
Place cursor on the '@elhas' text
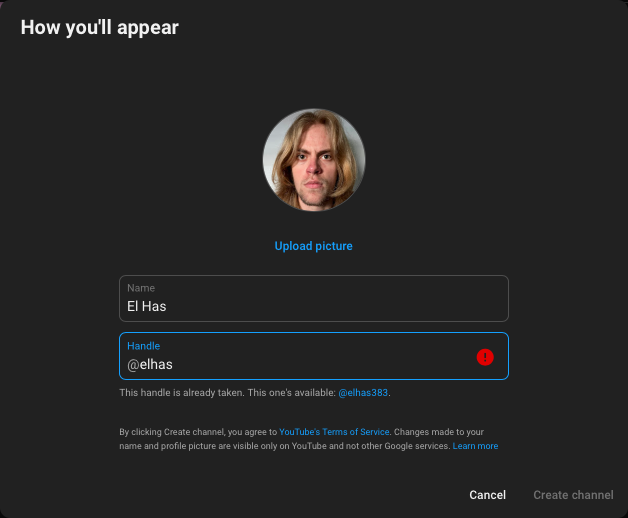coord(150,365)
